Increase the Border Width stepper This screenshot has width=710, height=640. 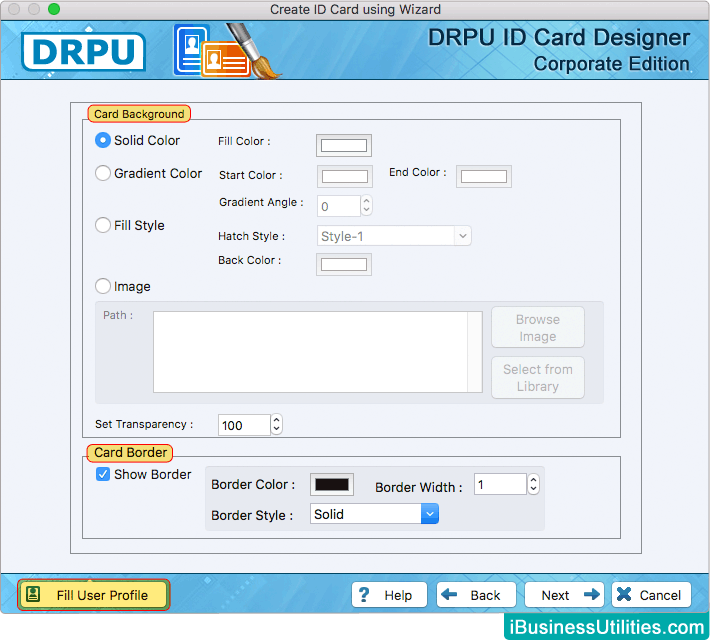coord(533,480)
